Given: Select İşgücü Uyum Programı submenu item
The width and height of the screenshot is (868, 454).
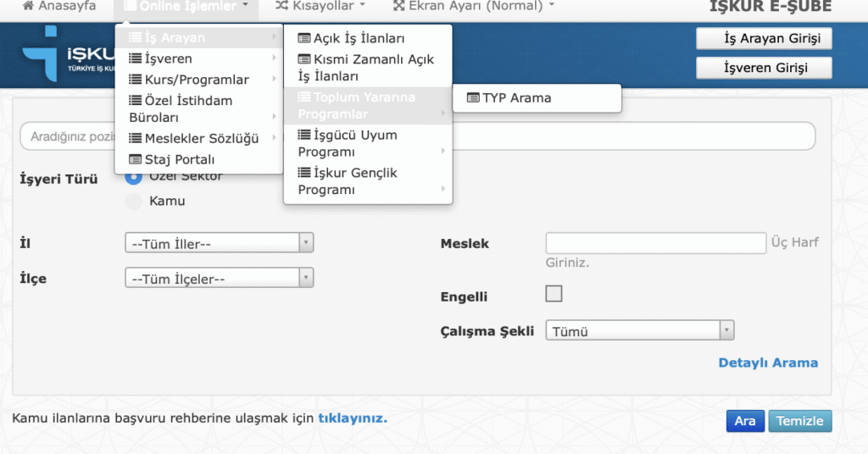Looking at the screenshot, I should (368, 142).
